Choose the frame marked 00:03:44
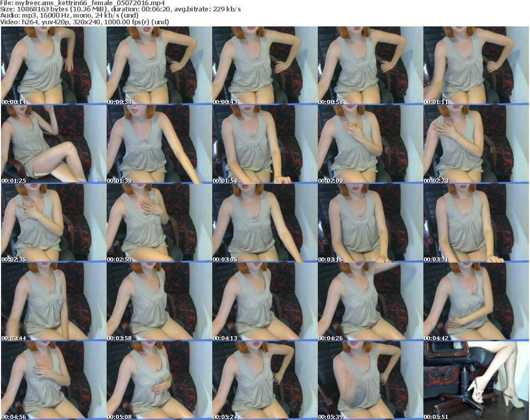530x420 pixels. [x=54, y=302]
